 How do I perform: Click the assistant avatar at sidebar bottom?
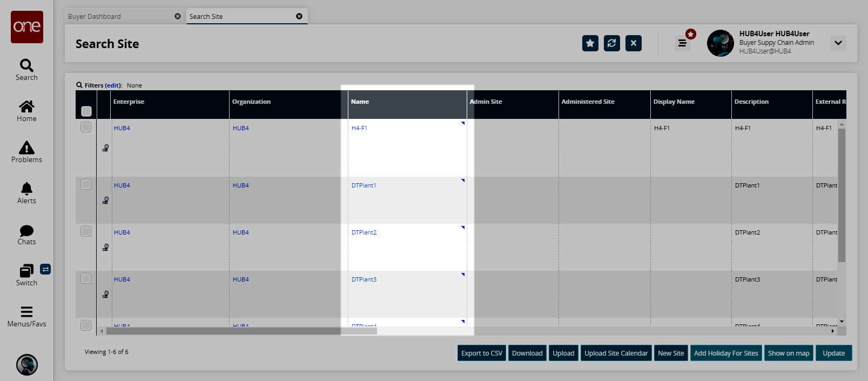pos(27,365)
